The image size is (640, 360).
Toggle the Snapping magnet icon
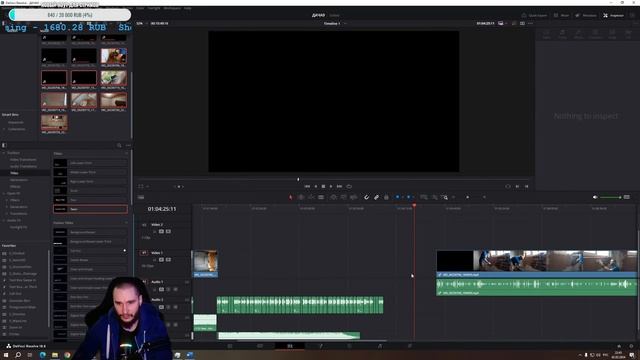(x=367, y=198)
